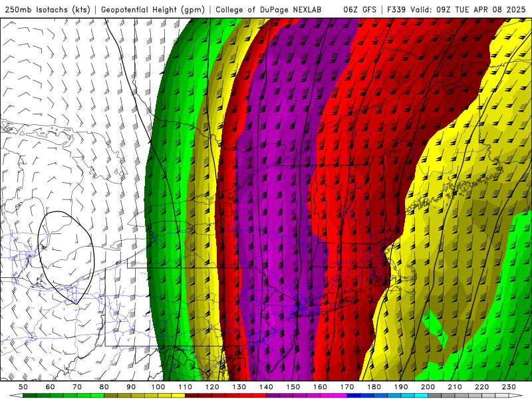532x399 pixels.
Task: Click the "Valid: 09Z TUE APR 08 2025" text
Action: tap(468, 9)
